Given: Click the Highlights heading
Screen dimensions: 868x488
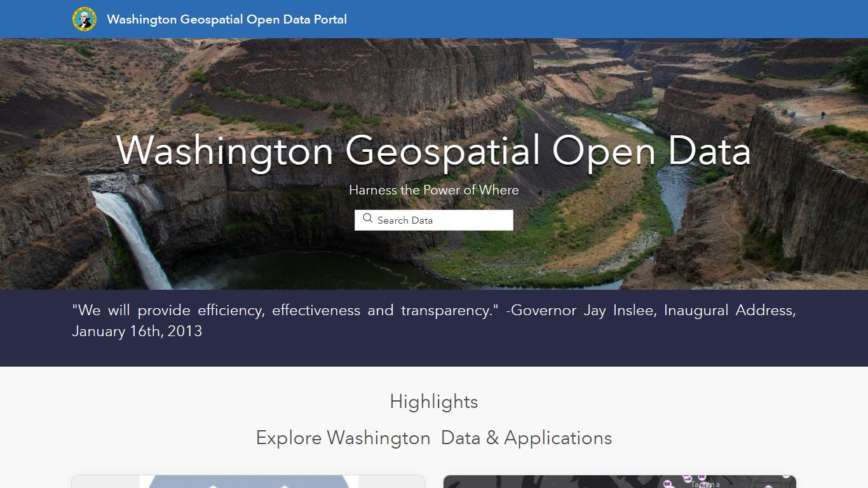Looking at the screenshot, I should pos(434,402).
